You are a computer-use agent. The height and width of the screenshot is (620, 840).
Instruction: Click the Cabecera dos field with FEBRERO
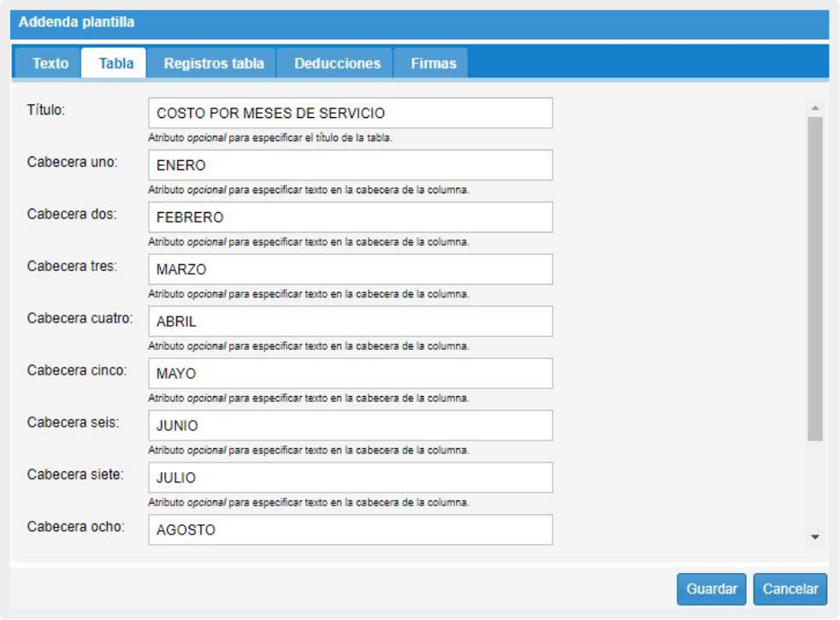[350, 217]
